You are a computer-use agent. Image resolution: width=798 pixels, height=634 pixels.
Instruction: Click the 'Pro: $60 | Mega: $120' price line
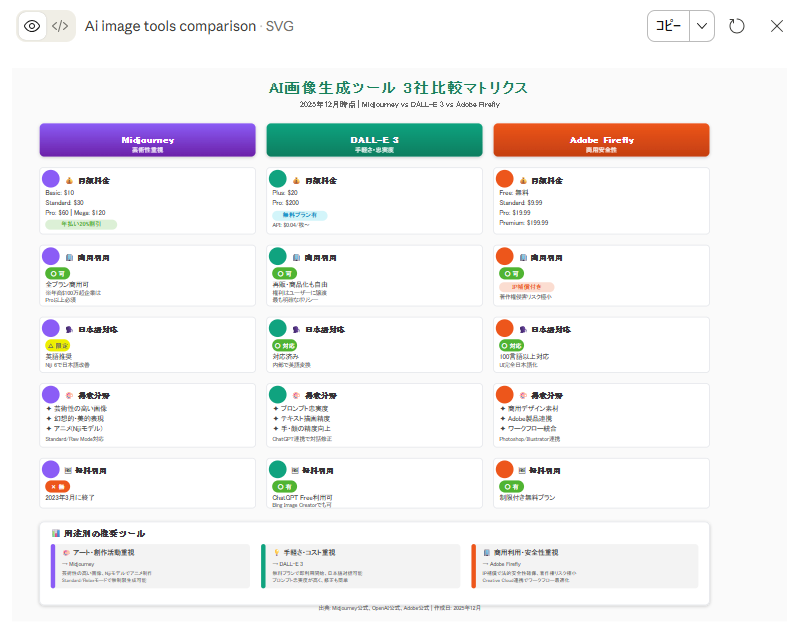[x=75, y=213]
